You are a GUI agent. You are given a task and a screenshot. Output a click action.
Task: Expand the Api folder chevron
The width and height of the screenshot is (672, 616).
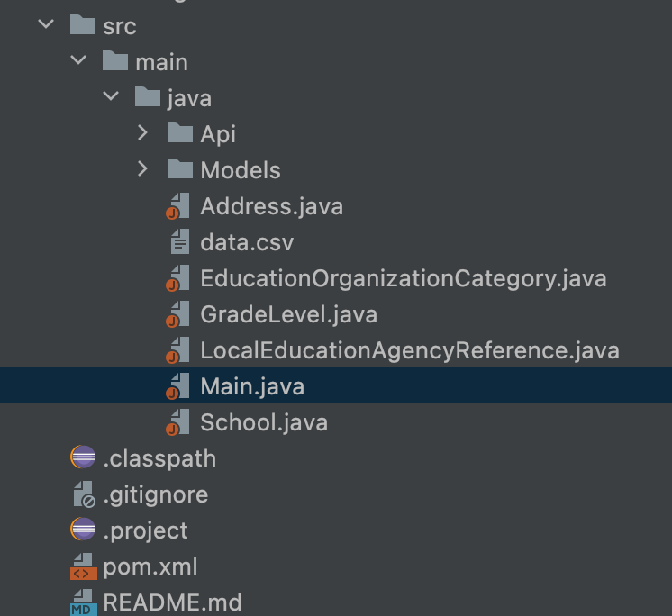pyautogui.click(x=142, y=132)
